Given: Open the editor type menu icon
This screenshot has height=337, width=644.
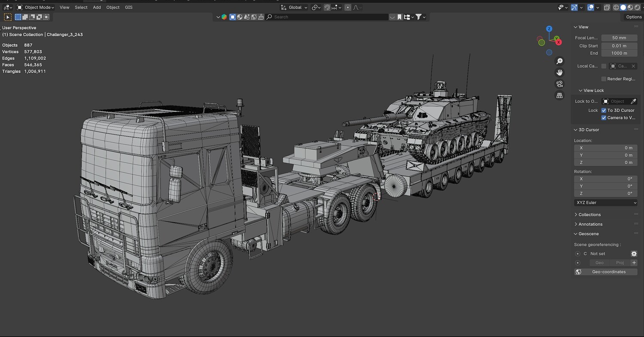Looking at the screenshot, I should pos(8,7).
